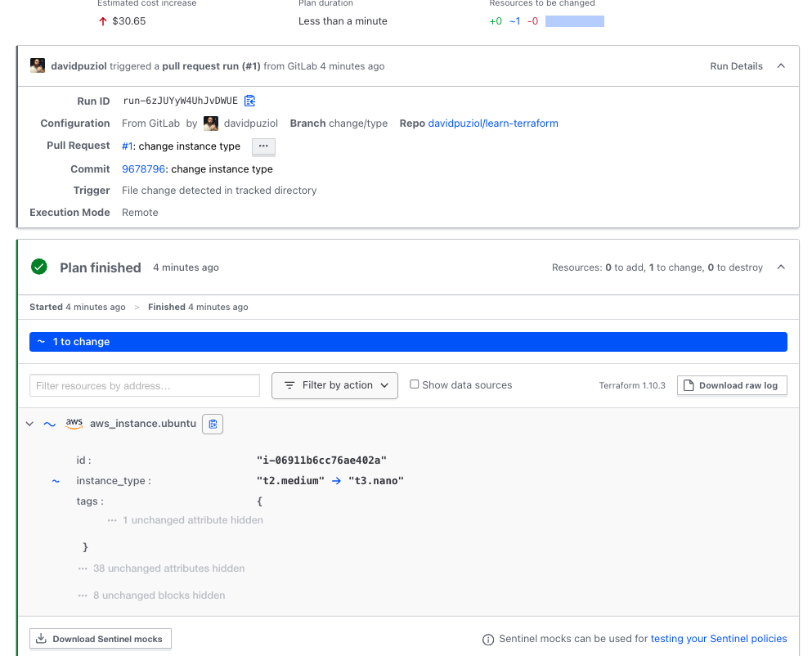Image resolution: width=812 pixels, height=656 pixels.
Task: Open commit 9678796 link
Action: click(x=143, y=169)
